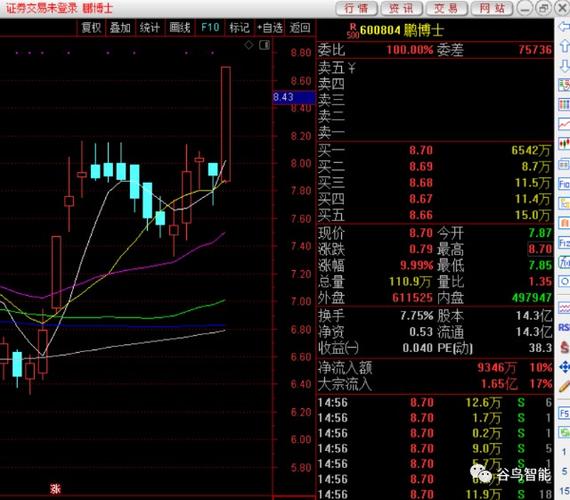
Task: Click the 统计 statistics toolbar button
Action: pyautogui.click(x=150, y=28)
